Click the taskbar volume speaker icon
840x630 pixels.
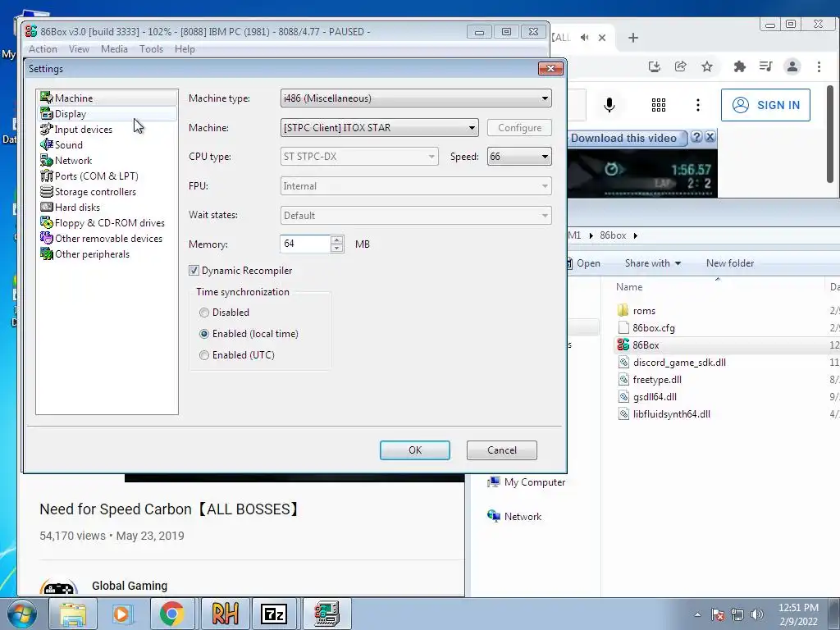[x=757, y=614]
